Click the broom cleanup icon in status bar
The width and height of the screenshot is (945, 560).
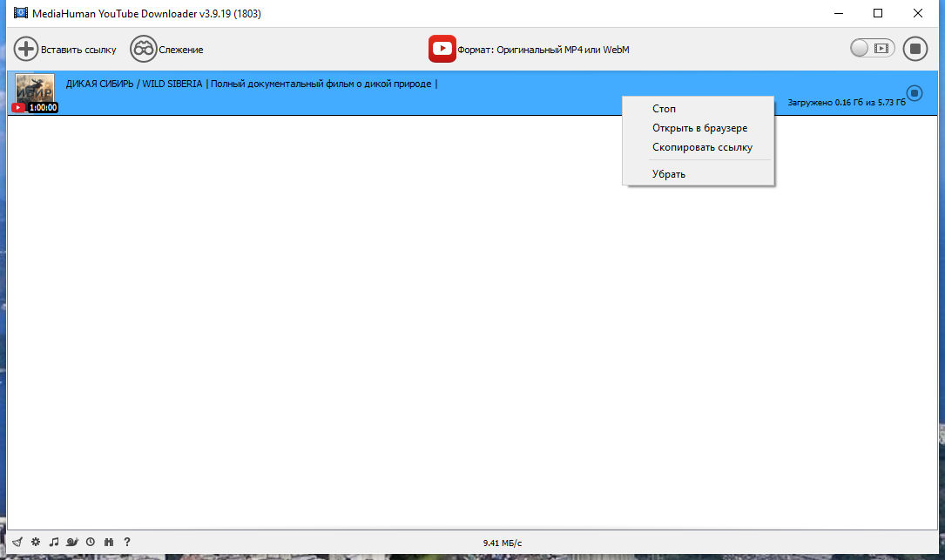(x=17, y=542)
